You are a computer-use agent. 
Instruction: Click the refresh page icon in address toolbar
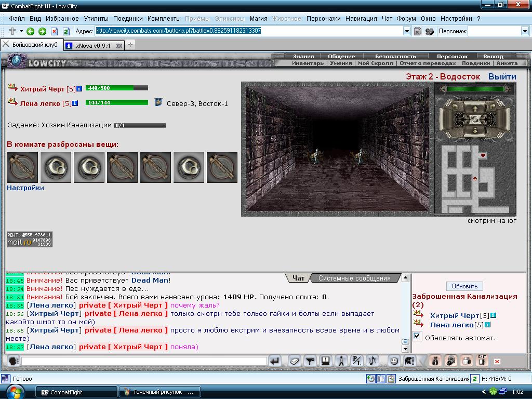point(66,31)
